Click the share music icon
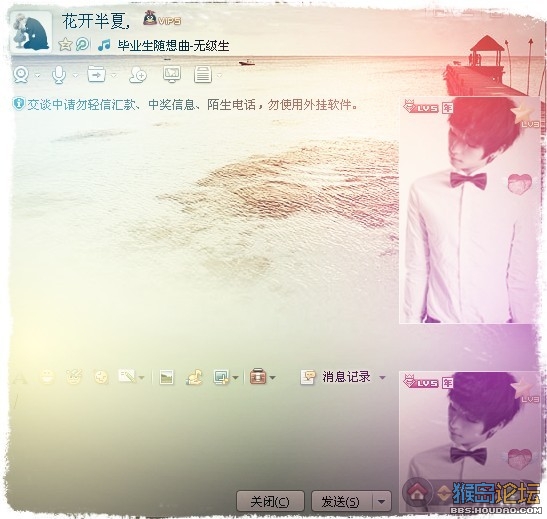The width and height of the screenshot is (547, 519). [194, 377]
